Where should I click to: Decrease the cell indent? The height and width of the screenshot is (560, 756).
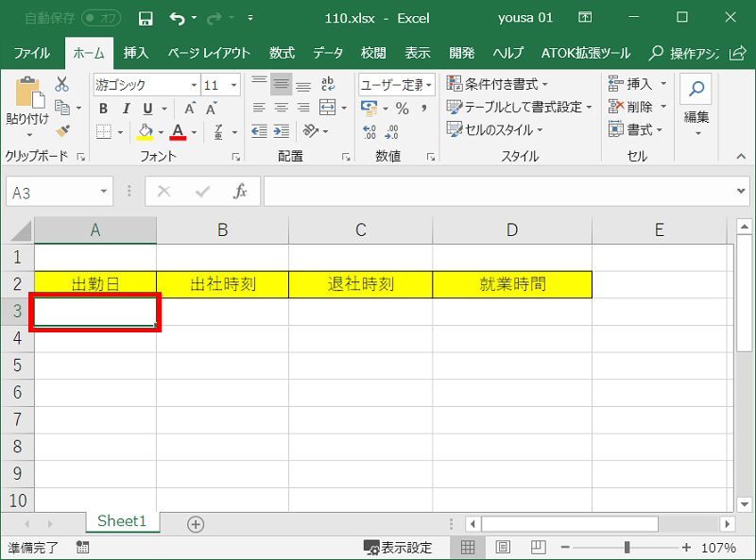click(x=259, y=130)
